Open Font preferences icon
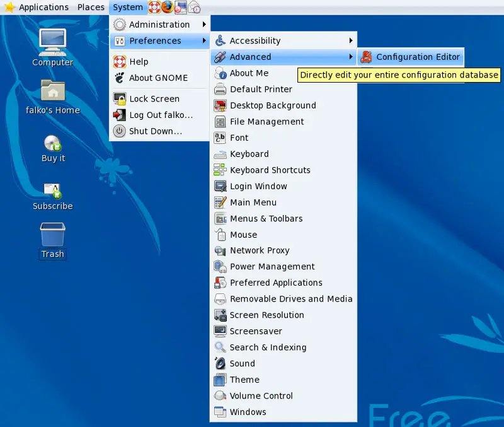This screenshot has height=427, width=504. point(220,137)
